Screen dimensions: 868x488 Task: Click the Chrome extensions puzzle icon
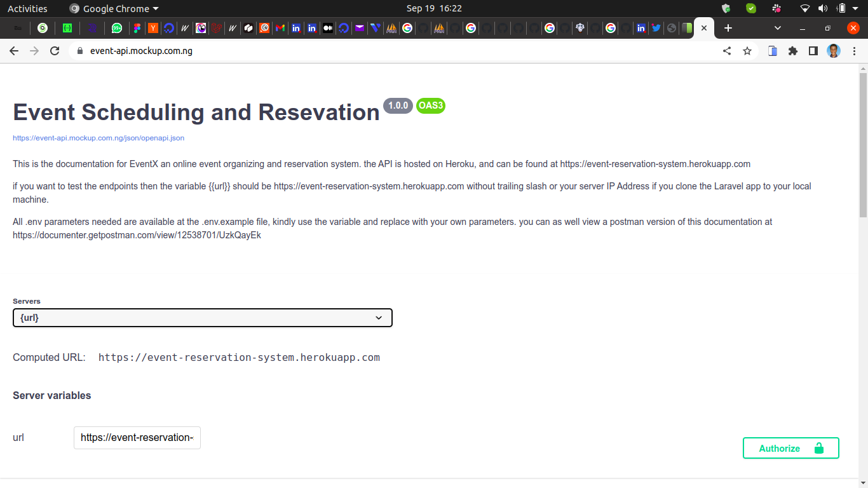coord(793,51)
